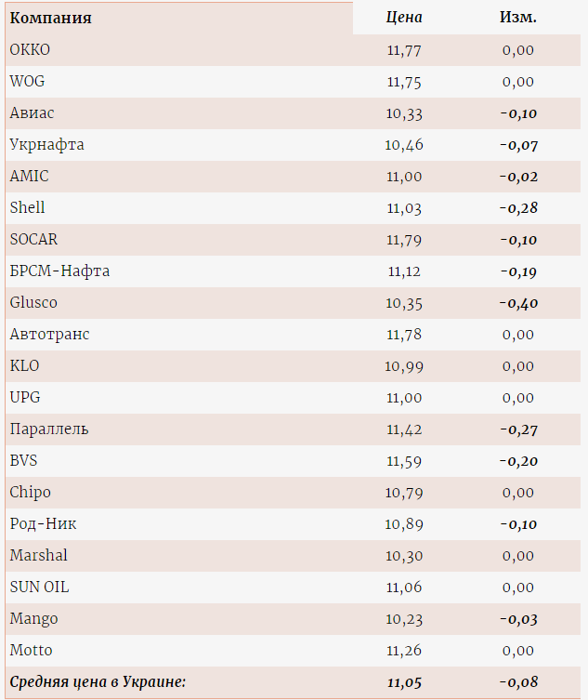
Task: Select the OKKO company row name
Action: (x=30, y=50)
